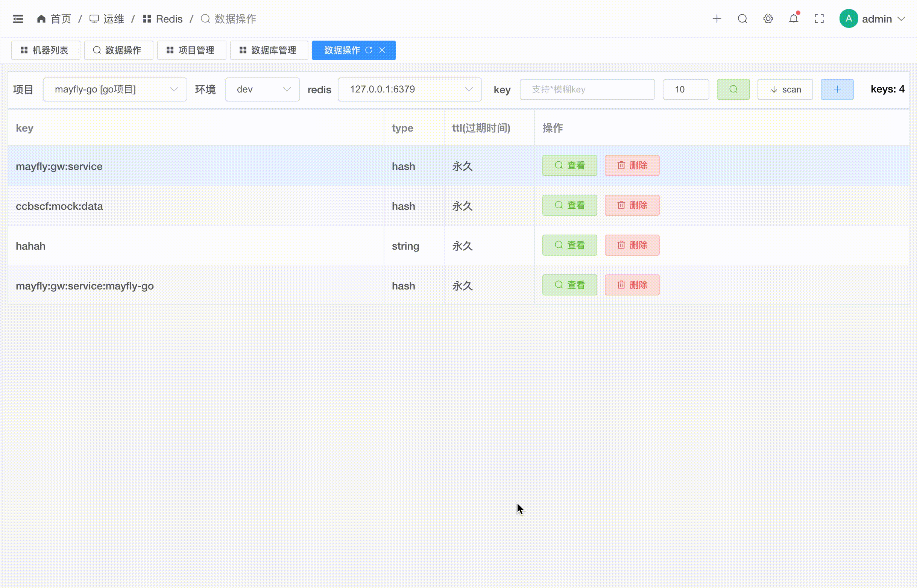View the hahah key with 查看
The image size is (917, 588).
pyautogui.click(x=569, y=245)
